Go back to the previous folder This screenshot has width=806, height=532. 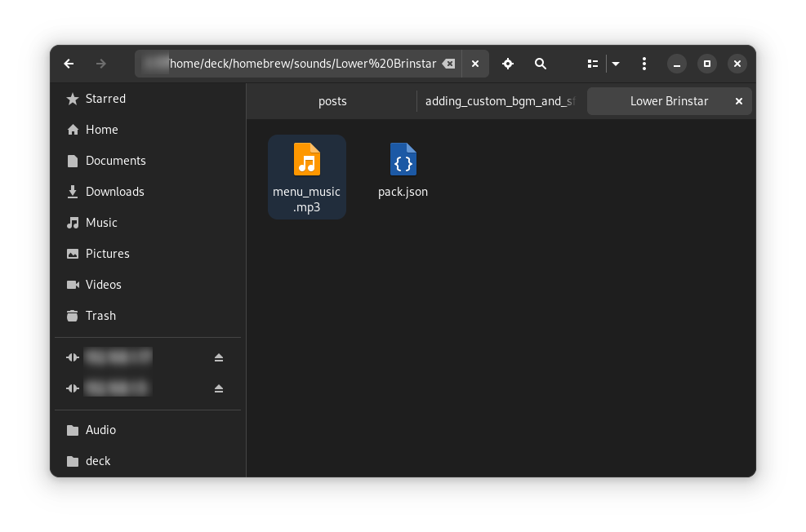pos(69,64)
